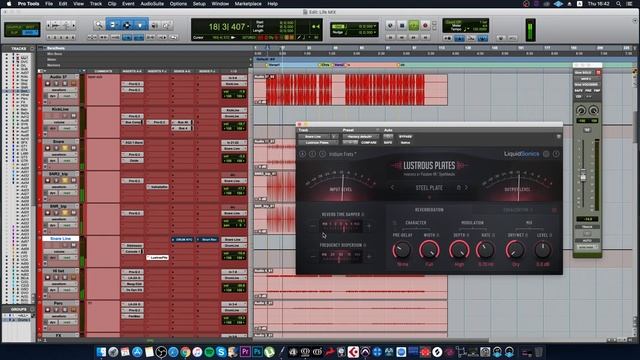Record-enable the SNR2_top track
This screenshot has height=360, width=640.
48,180
